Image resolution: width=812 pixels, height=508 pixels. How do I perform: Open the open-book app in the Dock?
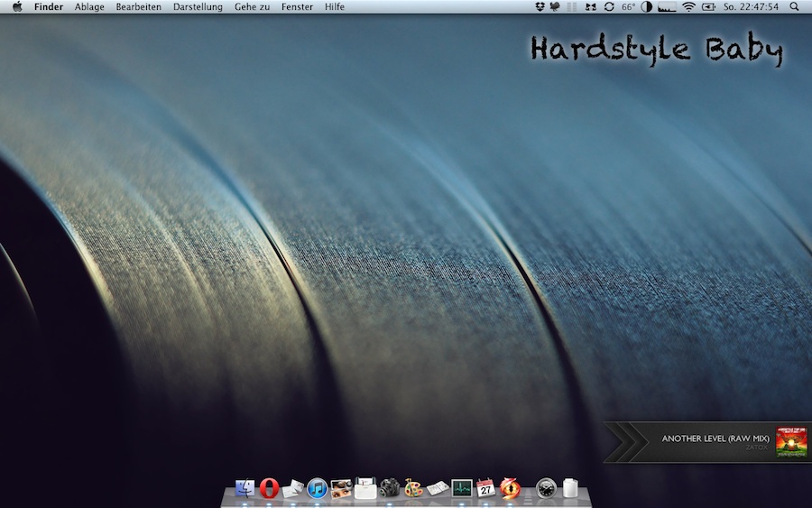pyautogui.click(x=438, y=488)
